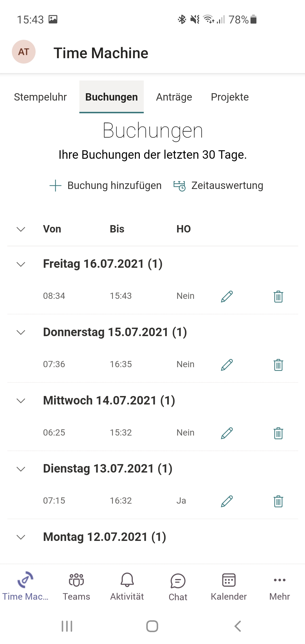Tap the AT profile avatar
The height and width of the screenshot is (644, 305).
tap(24, 52)
